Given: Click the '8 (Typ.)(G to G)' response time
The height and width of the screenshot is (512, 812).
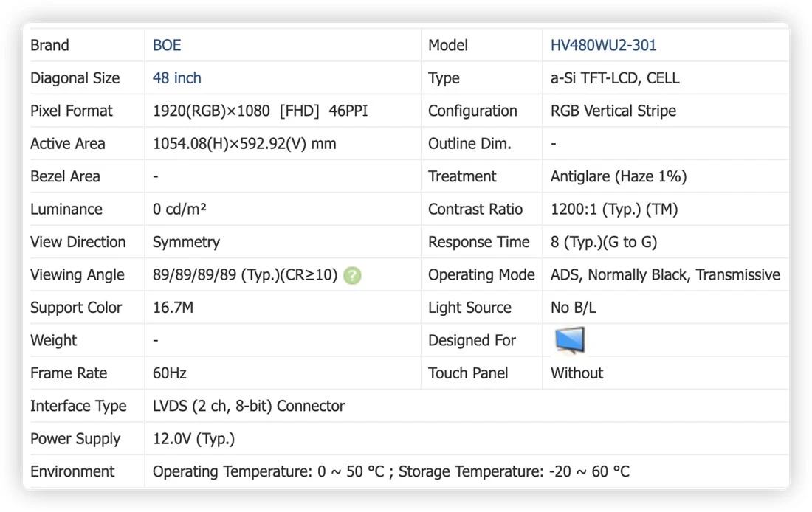Looking at the screenshot, I should coord(604,242).
